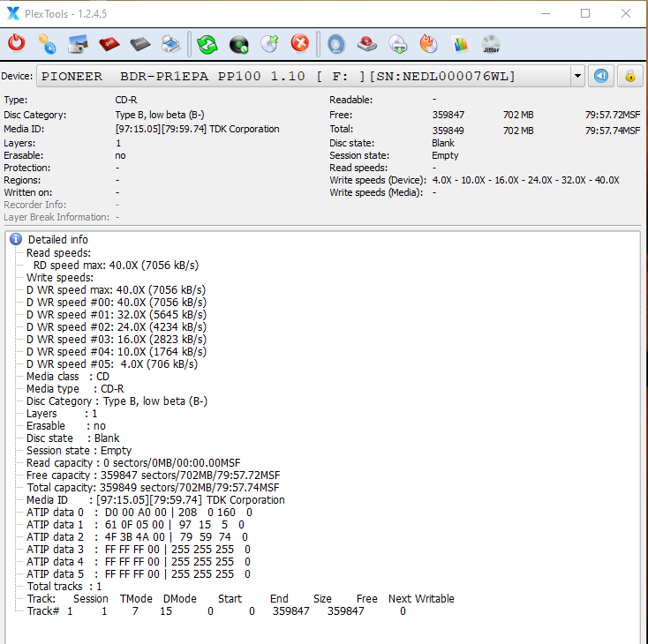Viewport: 648px width, 644px height.
Task: Select 'D WR speed max: 40.0X' row
Action: coord(117,290)
